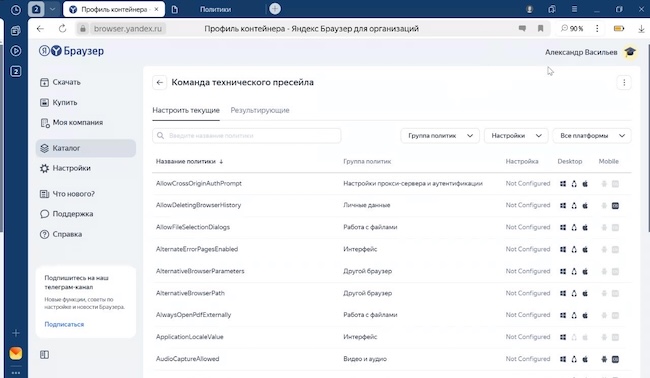The width and height of the screenshot is (650, 378).
Task: Expand the Все платформы dropdown
Action: pos(592,136)
